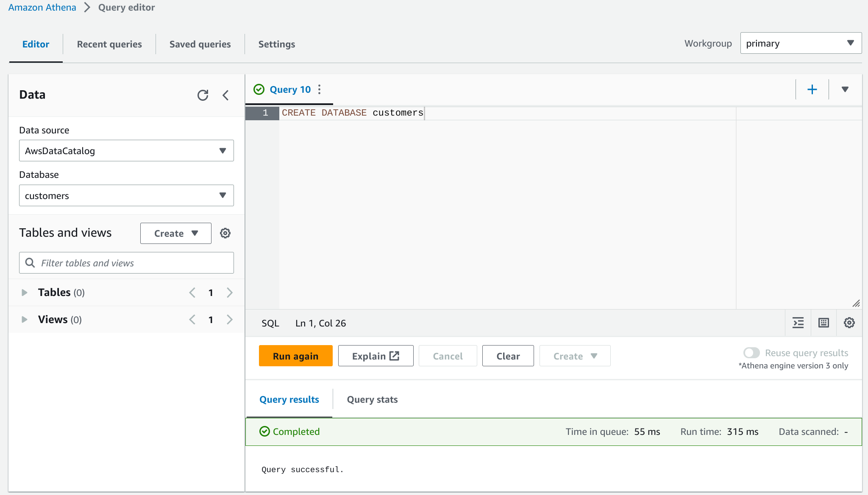Open keyboard shortcuts icon in editor
This screenshot has height=495, width=868.
823,323
